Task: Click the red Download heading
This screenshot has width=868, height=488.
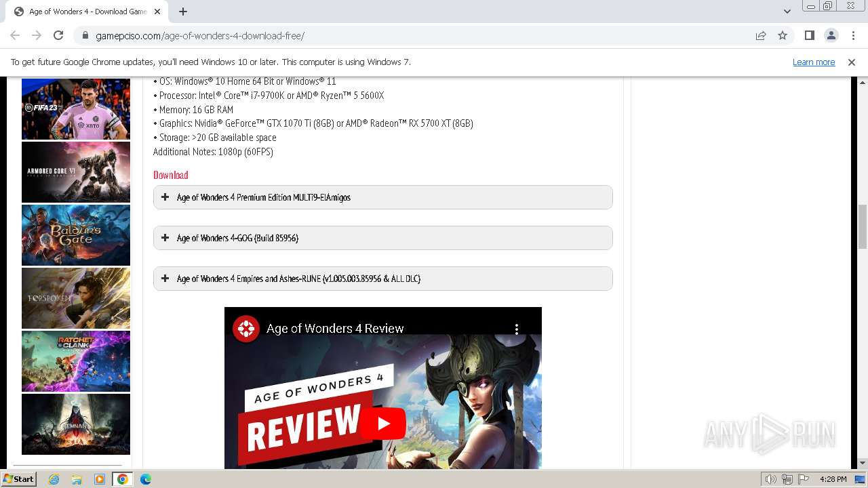Action: point(171,175)
